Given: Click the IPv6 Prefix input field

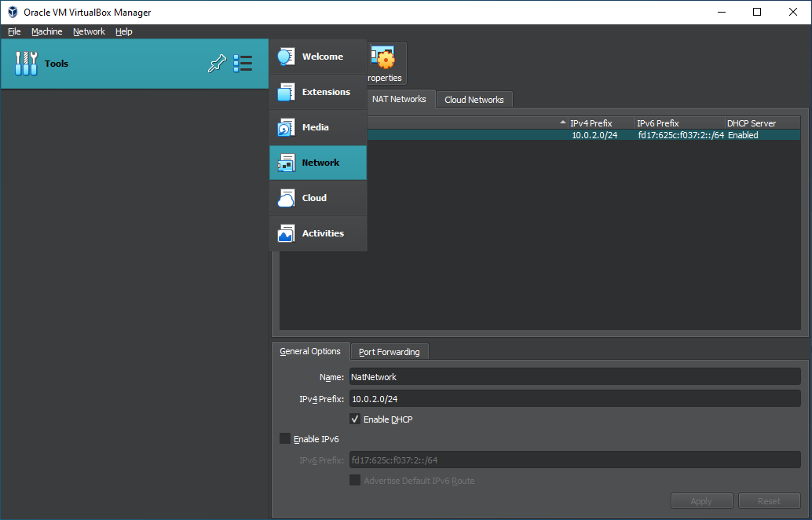Looking at the screenshot, I should [x=575, y=460].
